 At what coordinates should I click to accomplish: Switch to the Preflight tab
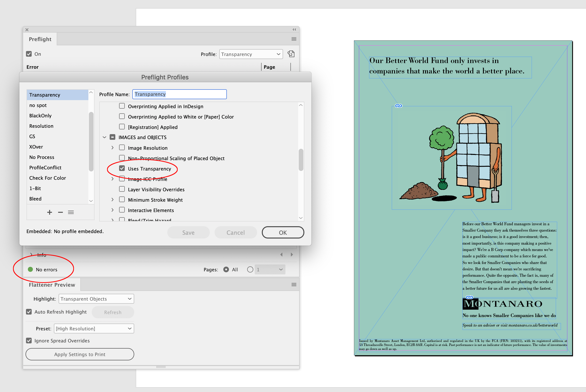[40, 39]
